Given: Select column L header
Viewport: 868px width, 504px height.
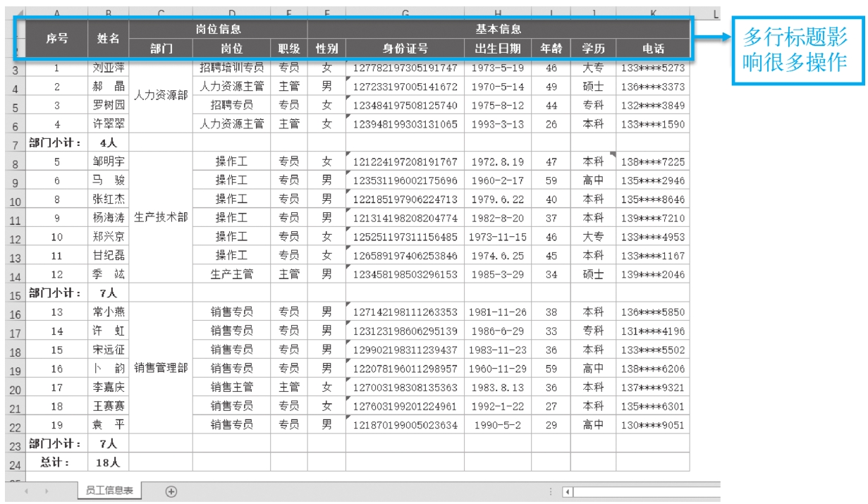Looking at the screenshot, I should [716, 13].
